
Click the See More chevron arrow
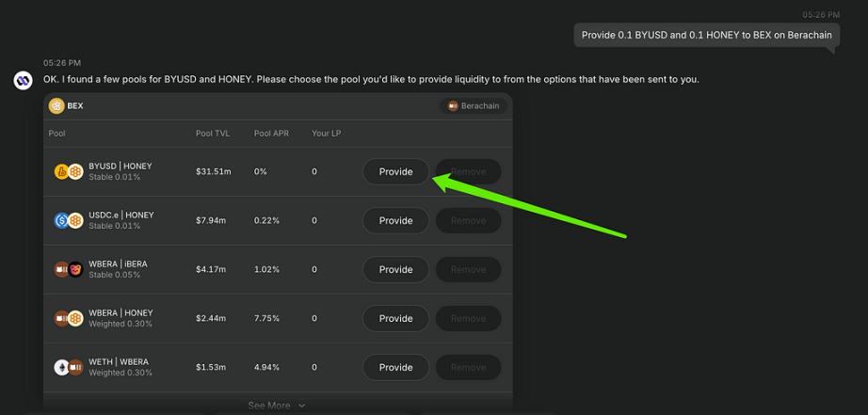tap(301, 406)
